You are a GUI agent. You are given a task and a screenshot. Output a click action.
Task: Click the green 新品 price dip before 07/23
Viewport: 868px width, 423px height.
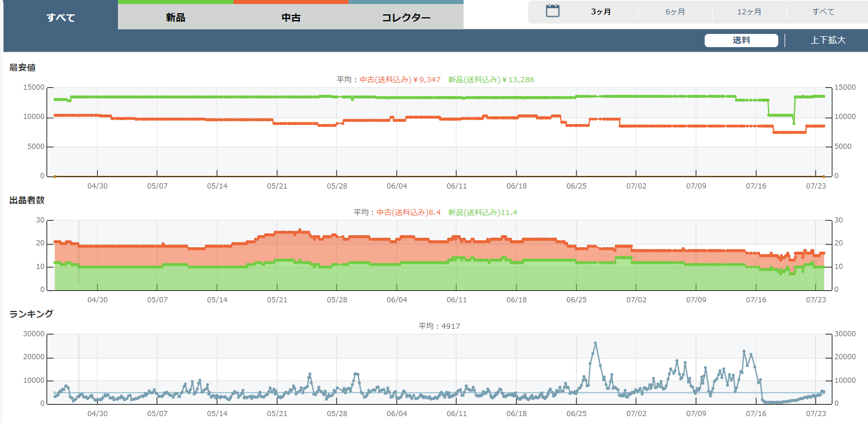pos(794,123)
